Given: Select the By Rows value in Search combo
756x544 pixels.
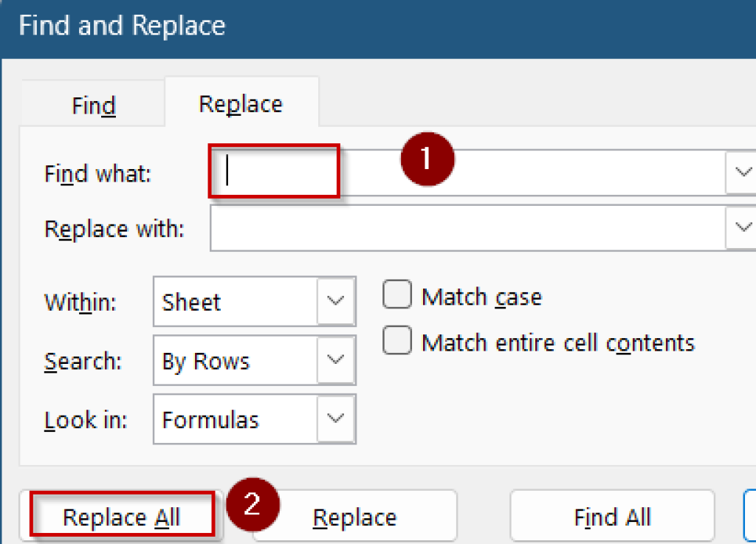Looking at the screenshot, I should (221, 360).
